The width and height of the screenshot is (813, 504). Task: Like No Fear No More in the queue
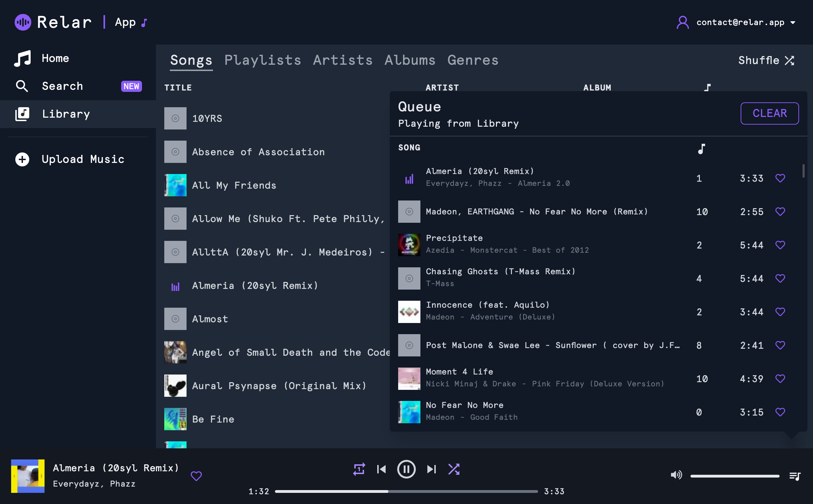[x=780, y=412]
